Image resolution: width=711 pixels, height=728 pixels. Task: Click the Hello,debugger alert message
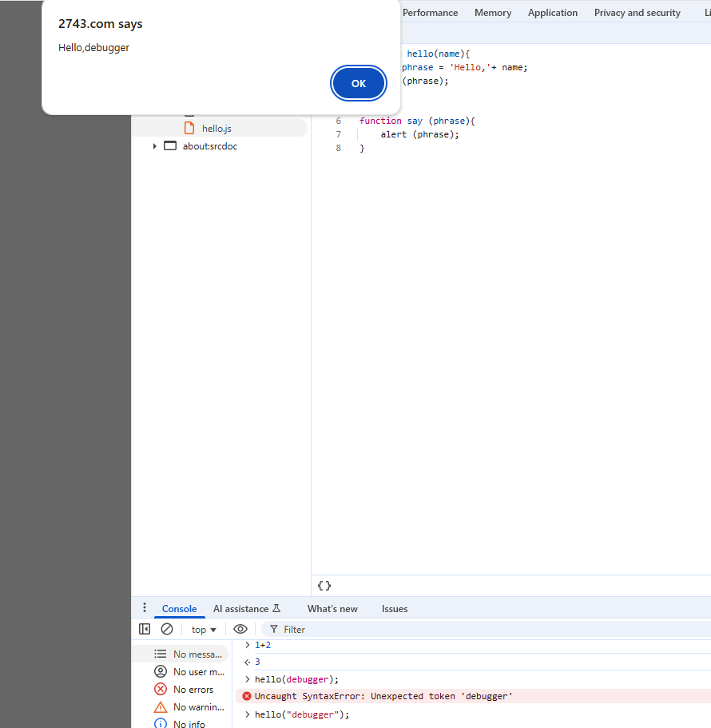pos(93,48)
